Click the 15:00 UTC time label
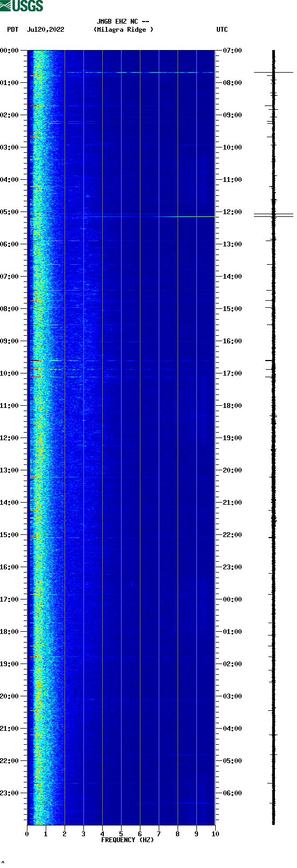Screen dimensions: 297x868 tap(232, 309)
